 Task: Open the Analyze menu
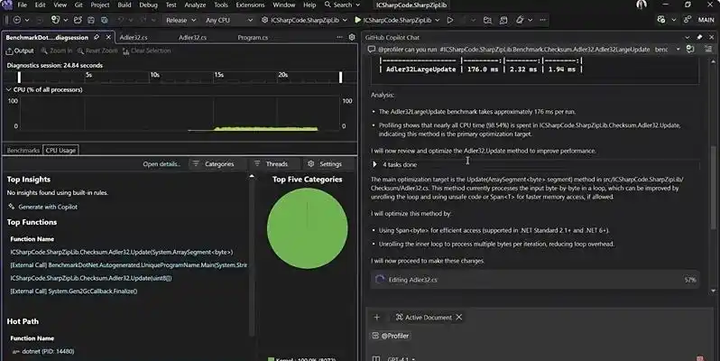point(195,5)
